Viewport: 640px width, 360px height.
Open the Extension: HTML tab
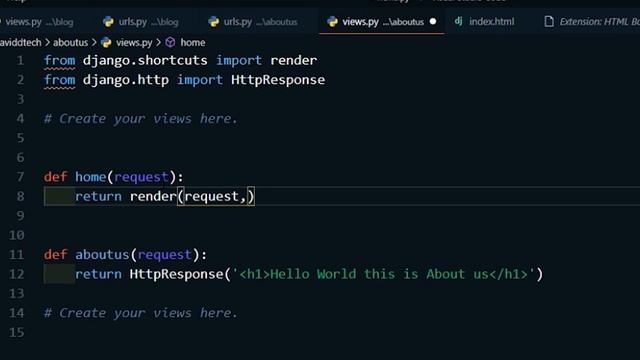coord(592,22)
